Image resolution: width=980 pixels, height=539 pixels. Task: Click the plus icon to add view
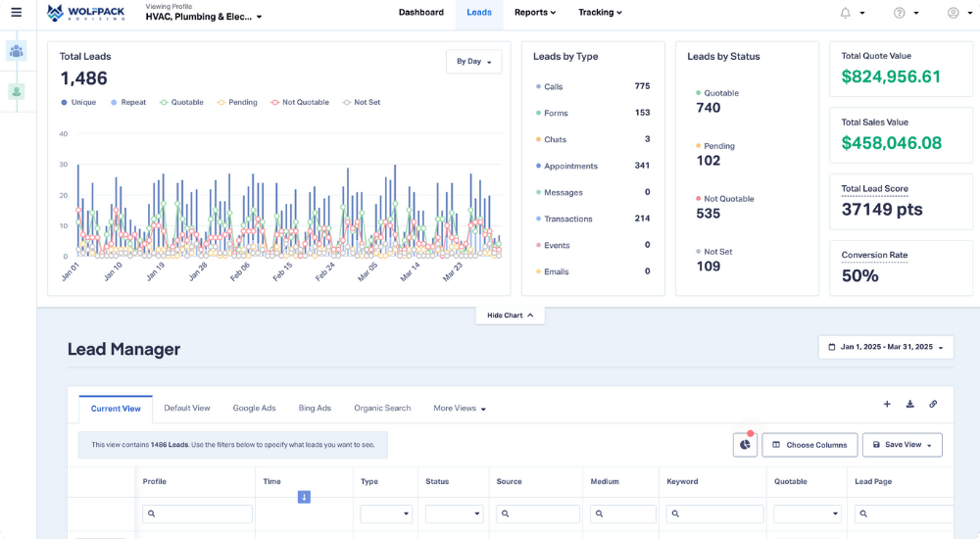tap(887, 404)
